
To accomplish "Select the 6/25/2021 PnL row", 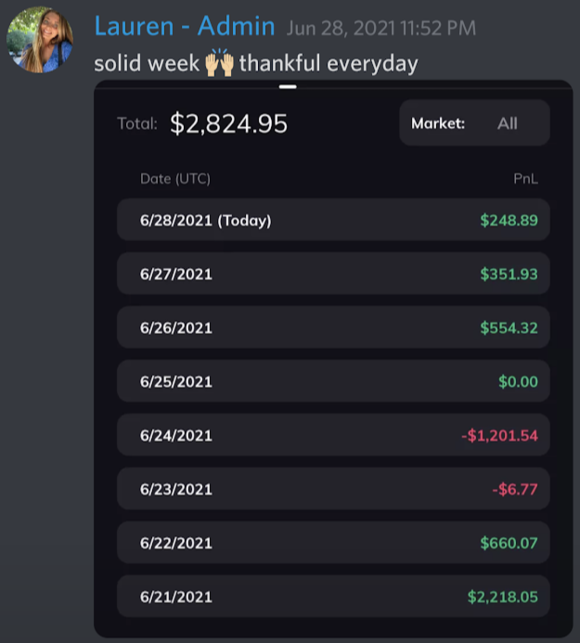I will coord(333,381).
